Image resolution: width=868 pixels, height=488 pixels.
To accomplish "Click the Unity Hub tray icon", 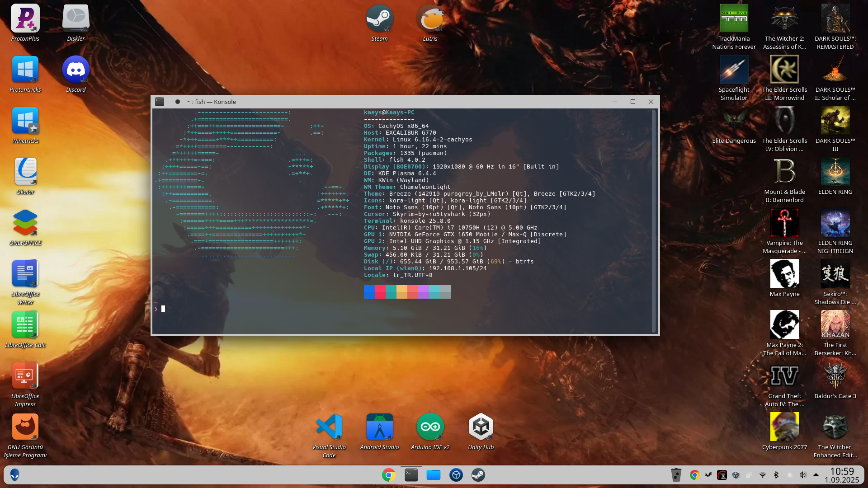I will [x=736, y=475].
